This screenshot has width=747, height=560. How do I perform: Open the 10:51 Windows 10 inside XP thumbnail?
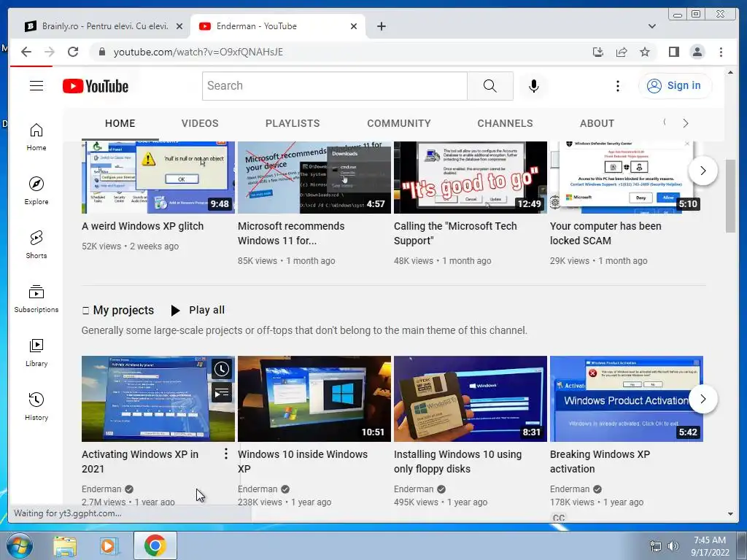[x=314, y=399]
